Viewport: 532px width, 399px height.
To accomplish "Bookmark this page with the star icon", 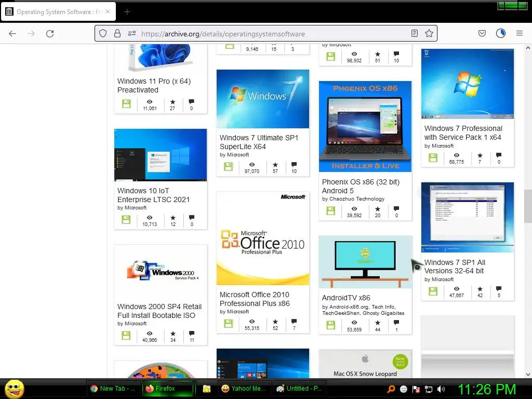I will [429, 33].
